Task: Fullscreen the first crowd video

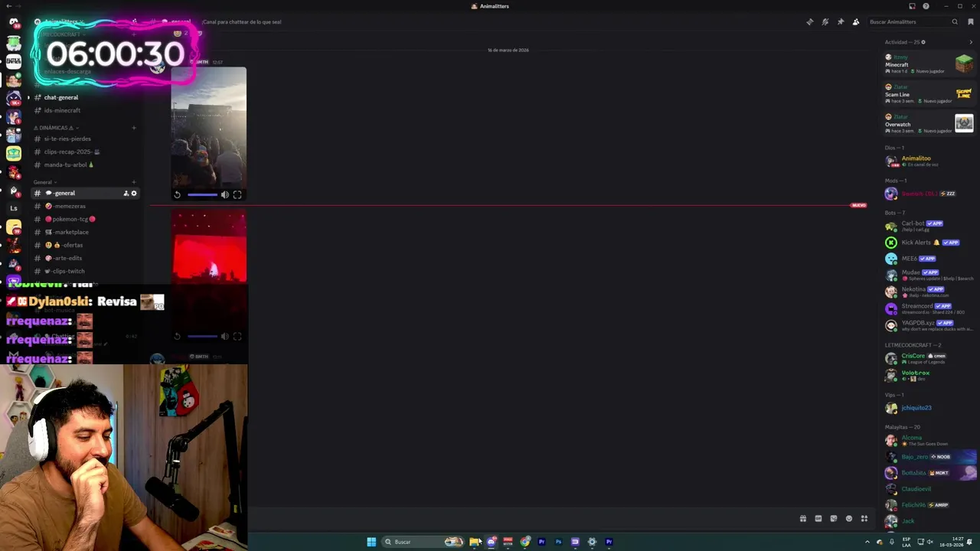Action: 237,194
